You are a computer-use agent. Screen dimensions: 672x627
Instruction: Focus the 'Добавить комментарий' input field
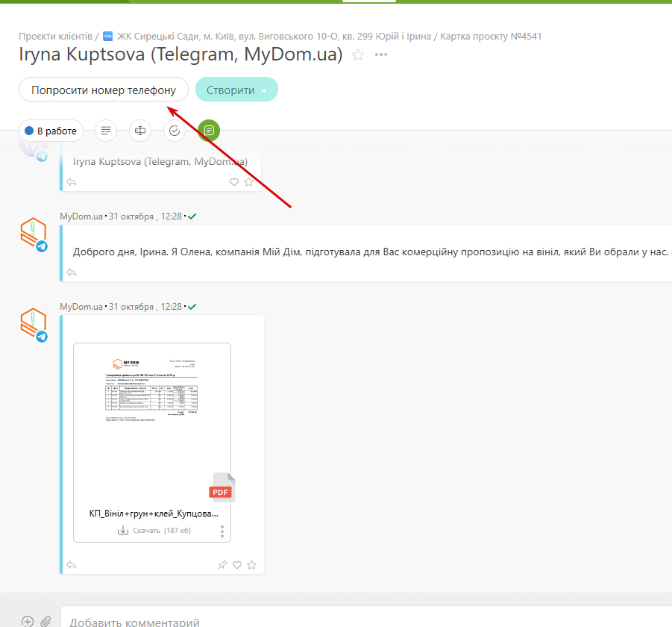point(366,617)
